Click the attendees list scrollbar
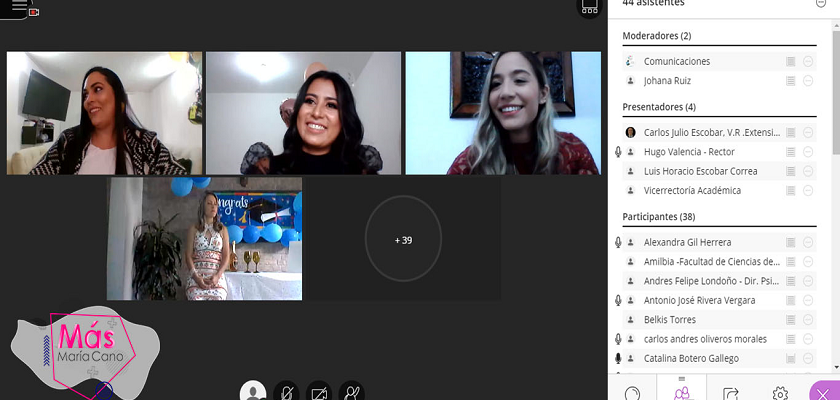This screenshot has width=840, height=400. tap(835, 100)
